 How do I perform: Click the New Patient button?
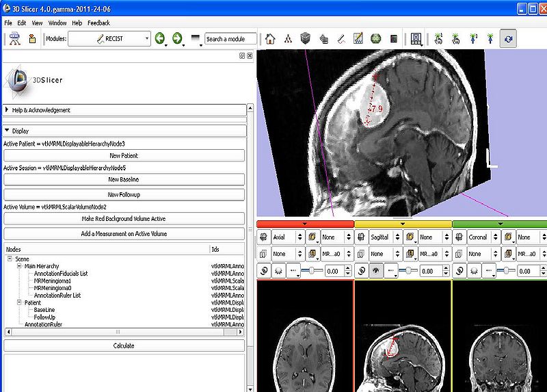coord(124,156)
